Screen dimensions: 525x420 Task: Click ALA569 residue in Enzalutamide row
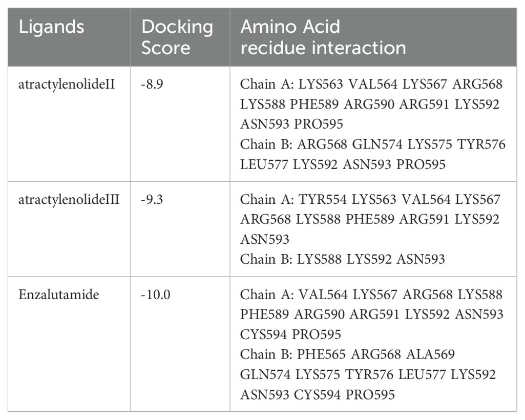(x=430, y=354)
